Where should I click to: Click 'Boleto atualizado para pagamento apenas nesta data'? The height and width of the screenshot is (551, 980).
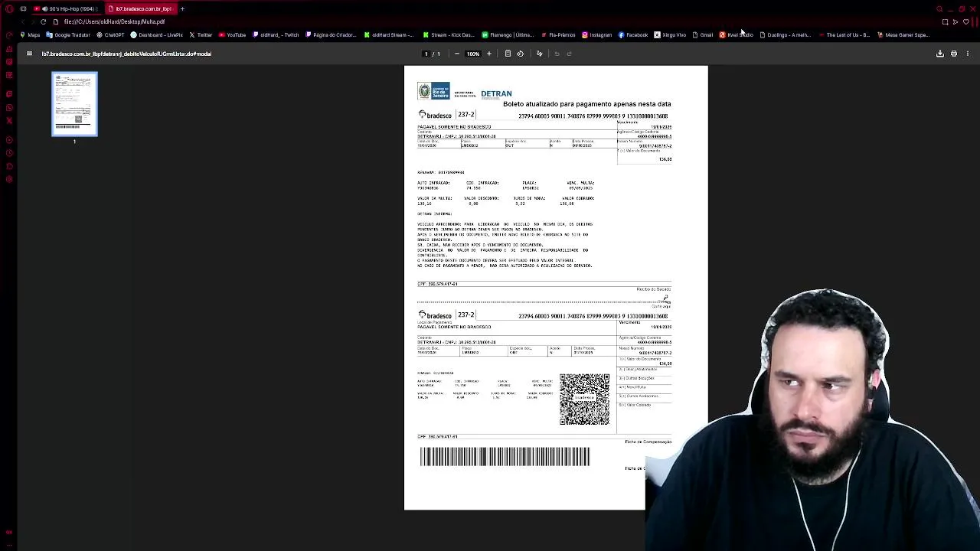click(586, 104)
